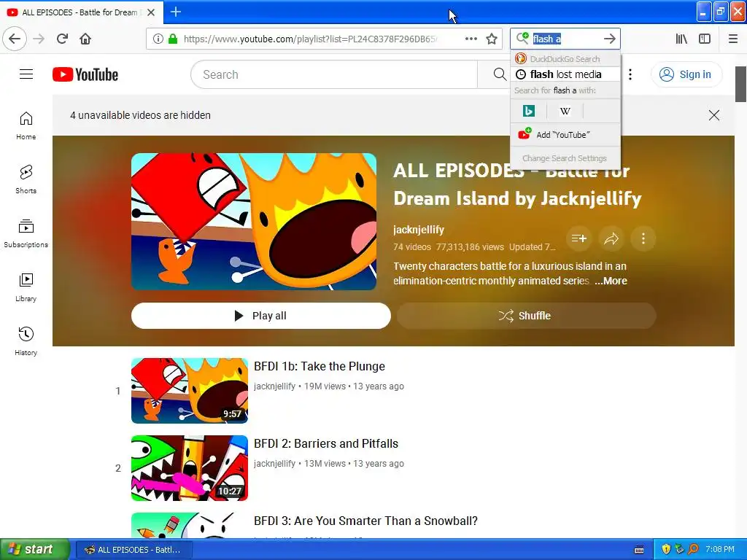Reload the page with the refresh icon
The width and height of the screenshot is (747, 560).
point(62,39)
